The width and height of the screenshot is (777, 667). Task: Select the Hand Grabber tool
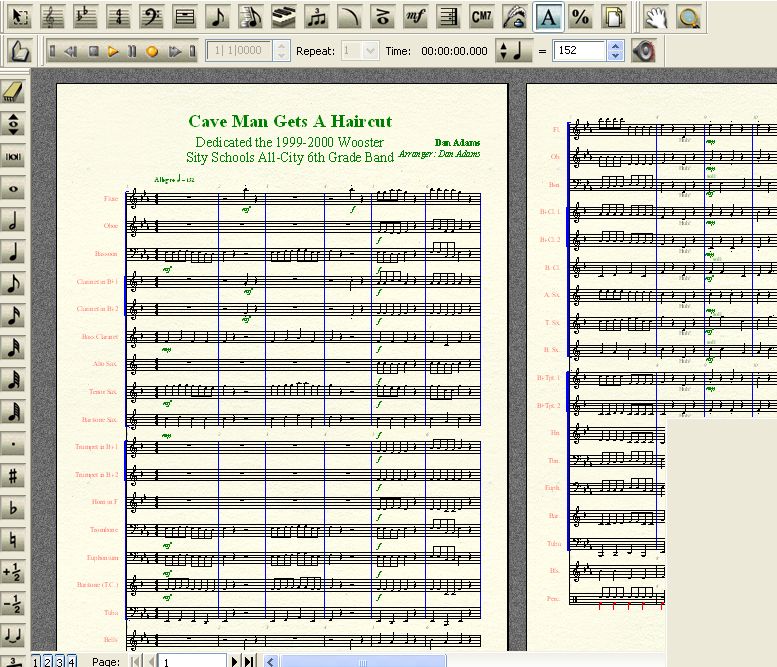tap(655, 17)
